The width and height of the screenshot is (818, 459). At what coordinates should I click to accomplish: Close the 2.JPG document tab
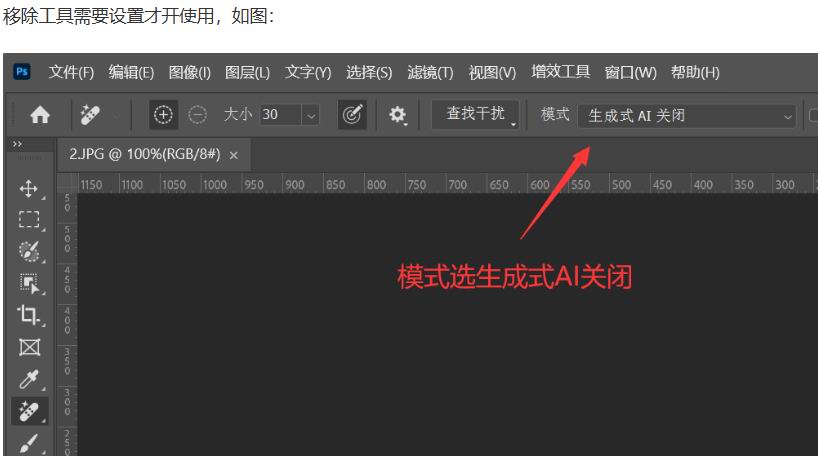coord(234,156)
